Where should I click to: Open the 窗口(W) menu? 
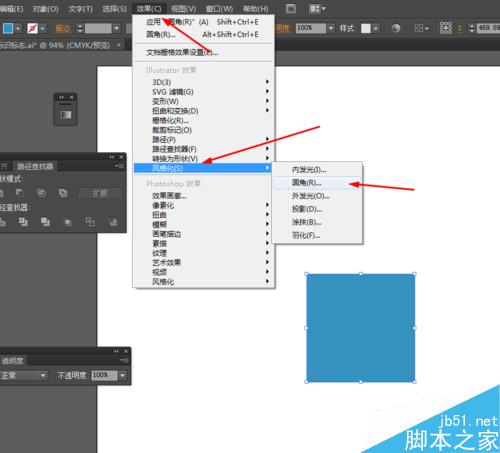point(219,9)
